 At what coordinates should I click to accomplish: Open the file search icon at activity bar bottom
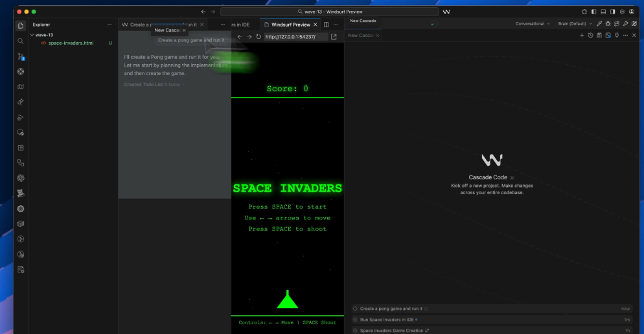click(21, 269)
